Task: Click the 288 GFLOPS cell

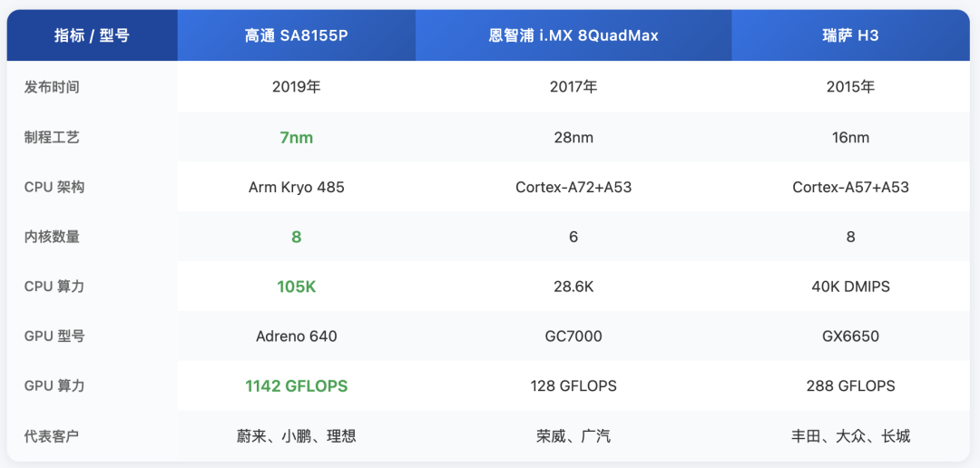Action: (850, 385)
